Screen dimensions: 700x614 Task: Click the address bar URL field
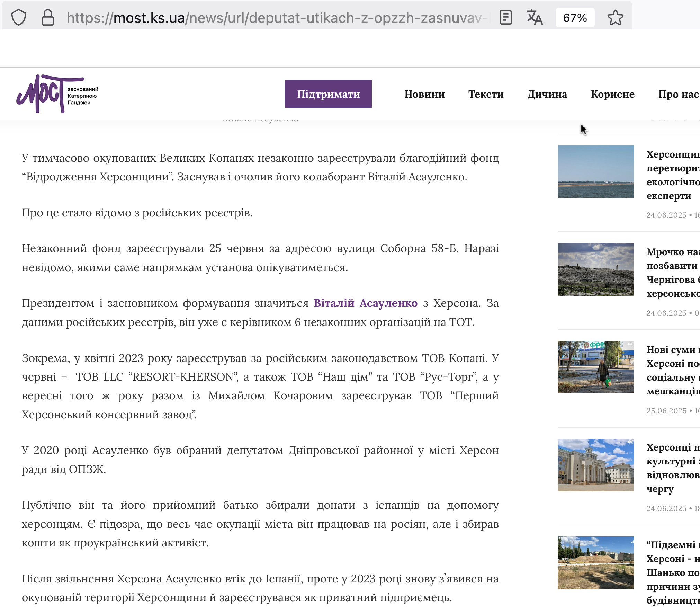[277, 18]
